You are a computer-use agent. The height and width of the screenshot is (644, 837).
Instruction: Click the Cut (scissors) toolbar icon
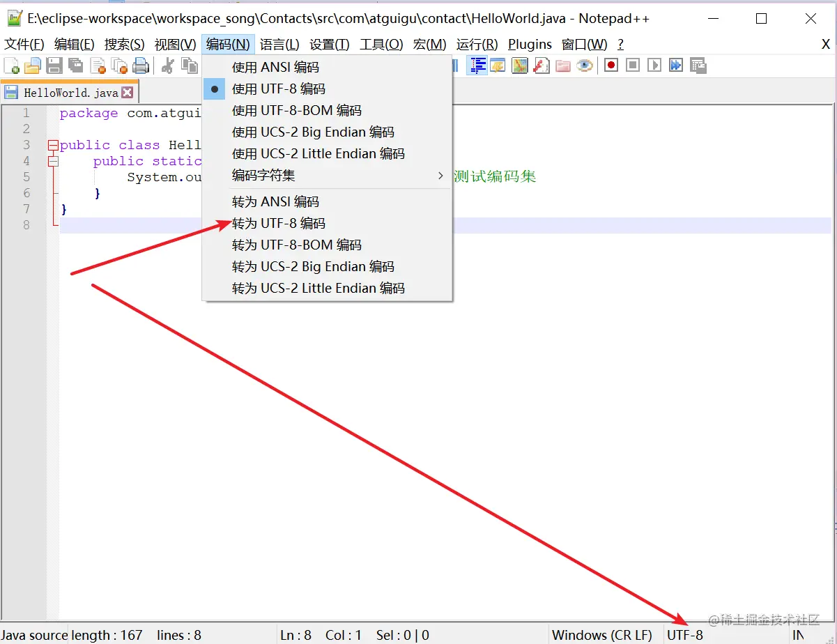[x=168, y=66]
